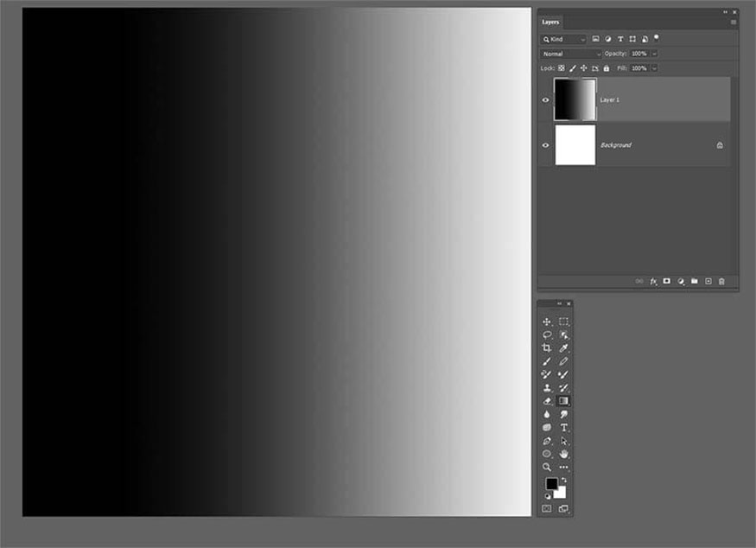Select the Blur tool
The width and height of the screenshot is (756, 548).
547,414
